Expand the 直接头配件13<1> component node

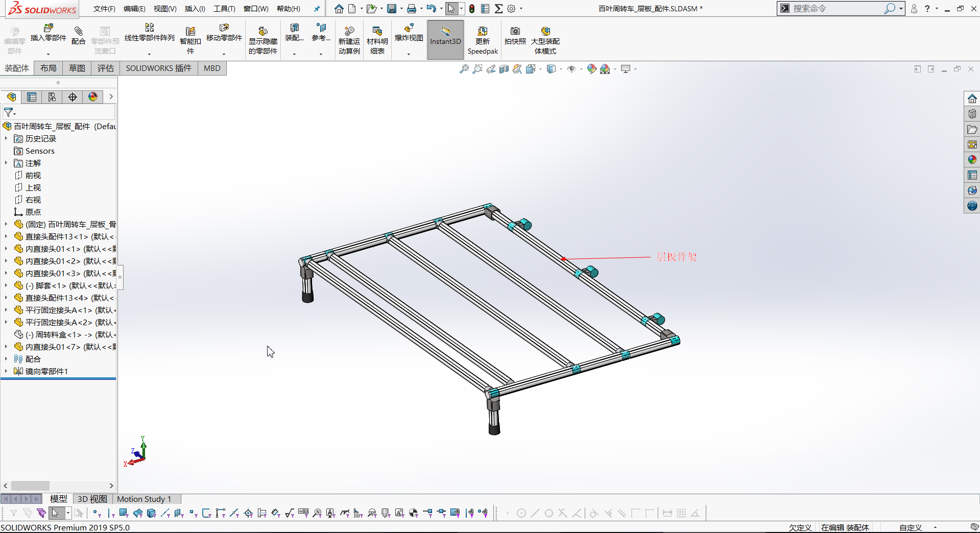pyautogui.click(x=6, y=236)
